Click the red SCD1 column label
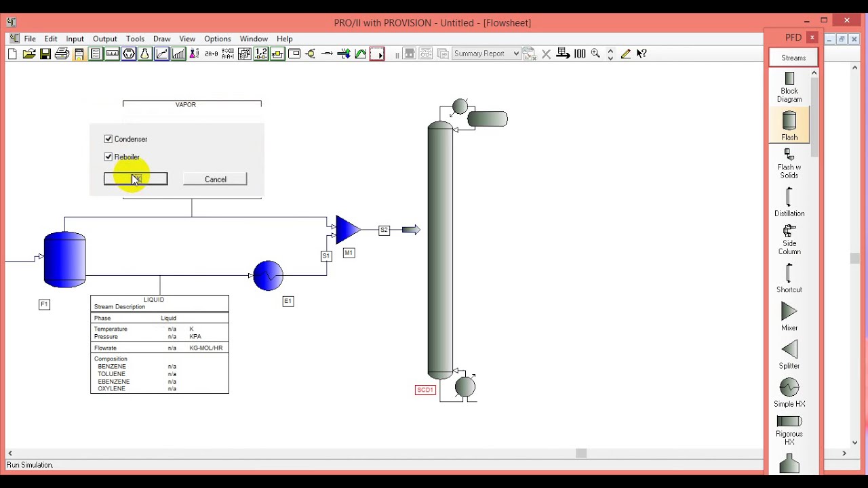 point(425,390)
